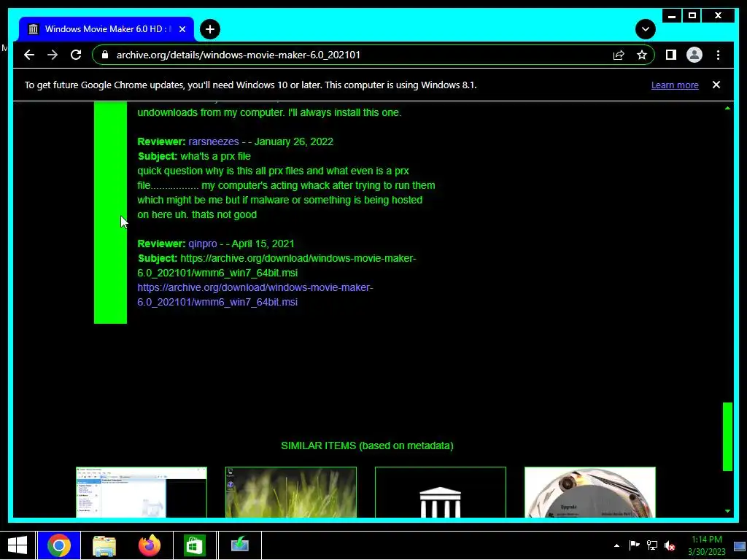This screenshot has width=747, height=560.
Task: Click the forward navigation arrow
Action: (53, 55)
